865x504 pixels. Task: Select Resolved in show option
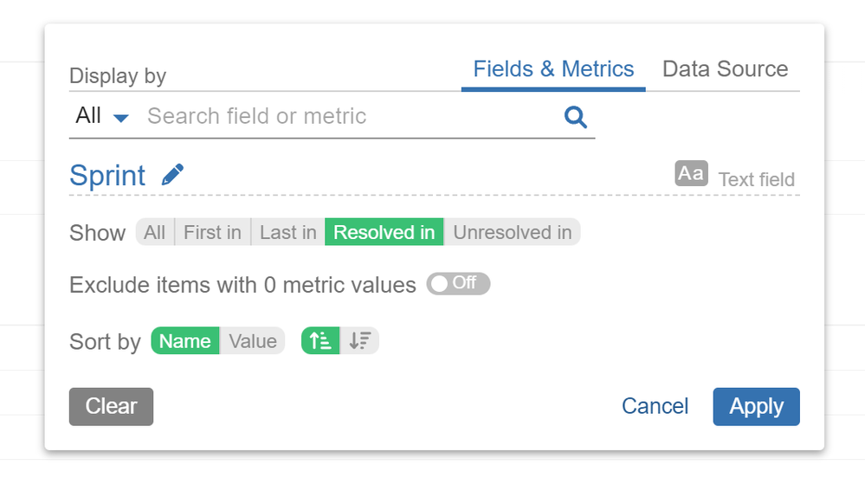coord(383,231)
